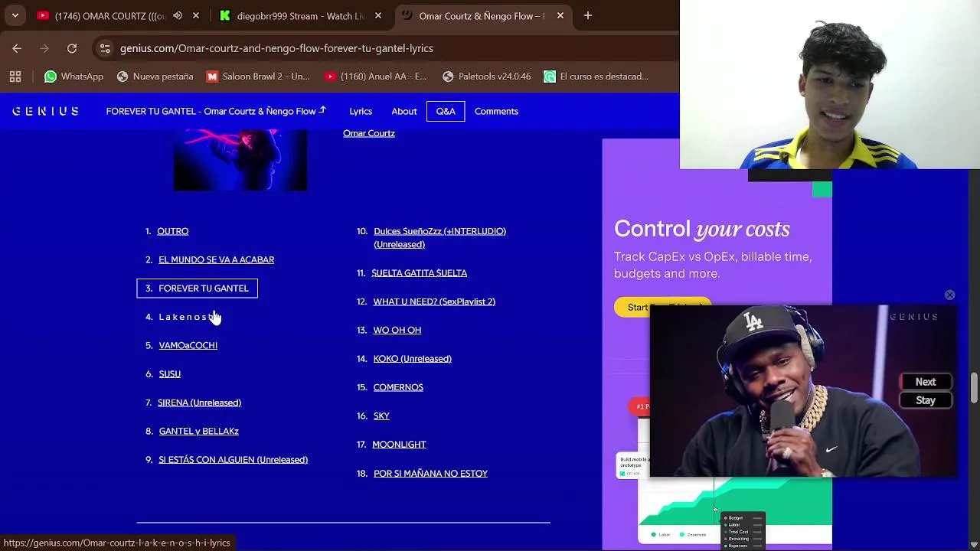Open Dulces SueñoZzz (+INTERLUDIO) track
This screenshot has width=980, height=551.
(439, 237)
